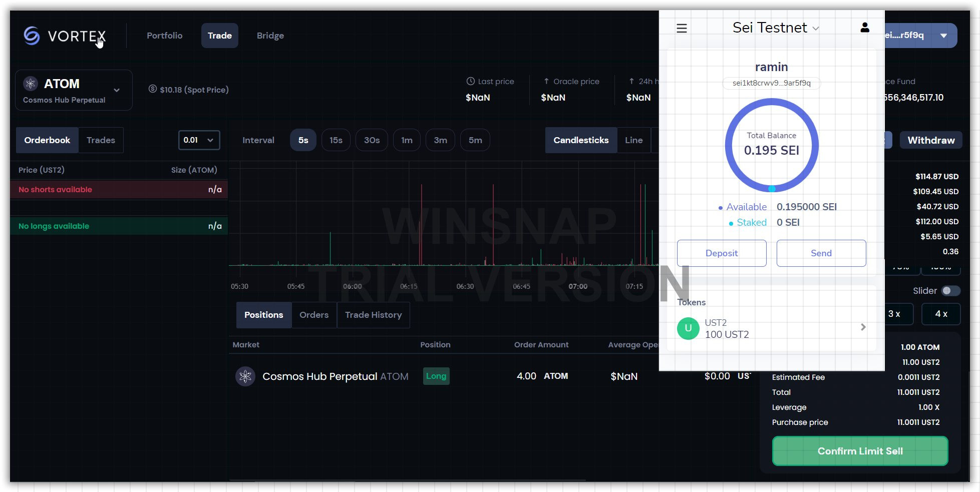The width and height of the screenshot is (980, 492).
Task: Set chart interval to 5m
Action: [x=475, y=140]
